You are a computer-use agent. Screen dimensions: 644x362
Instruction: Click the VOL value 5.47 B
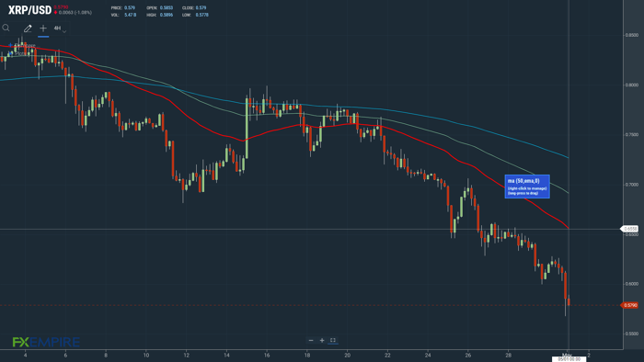click(x=131, y=15)
